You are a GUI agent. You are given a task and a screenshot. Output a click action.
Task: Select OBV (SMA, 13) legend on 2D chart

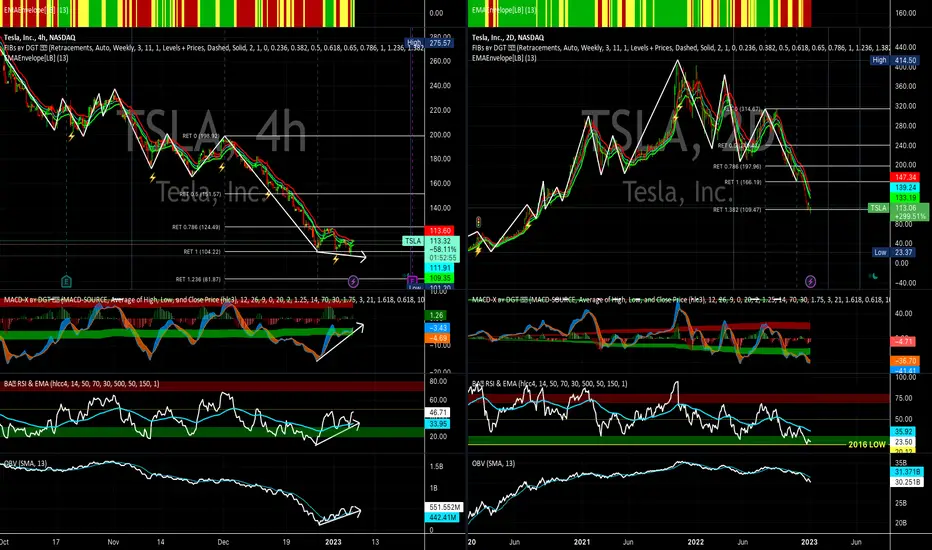(493, 464)
